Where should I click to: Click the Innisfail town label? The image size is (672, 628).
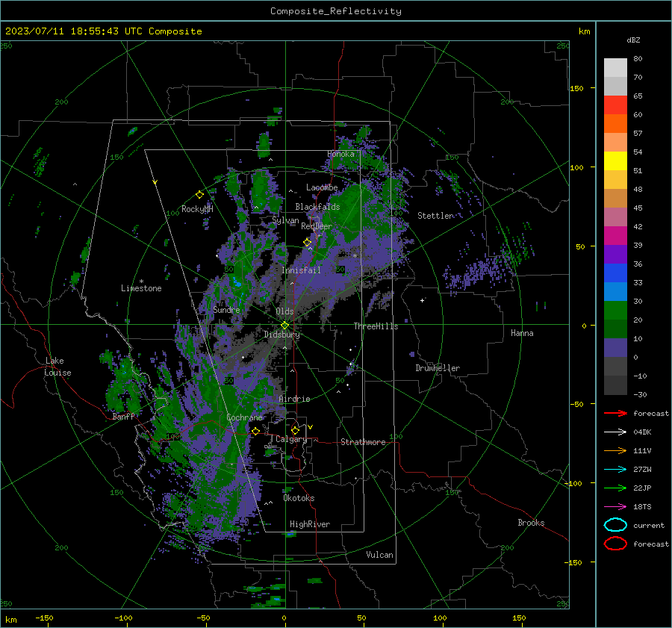[301, 270]
